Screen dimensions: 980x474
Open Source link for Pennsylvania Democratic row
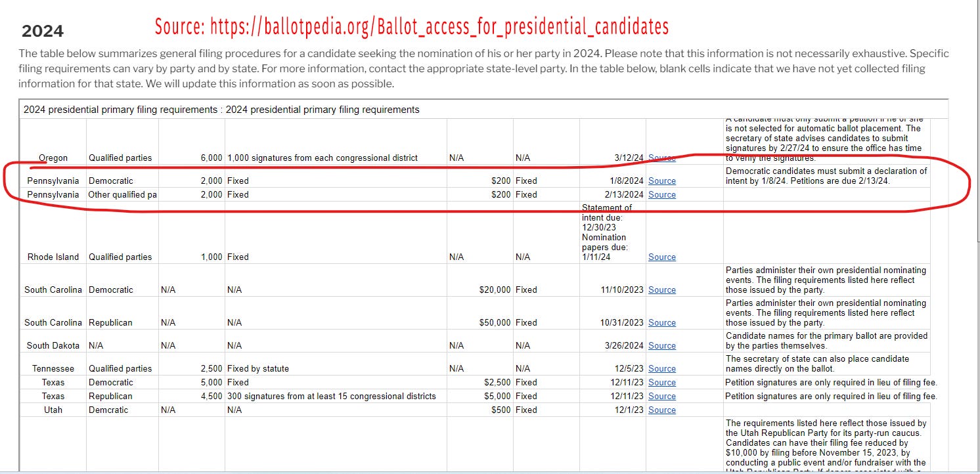tap(661, 181)
